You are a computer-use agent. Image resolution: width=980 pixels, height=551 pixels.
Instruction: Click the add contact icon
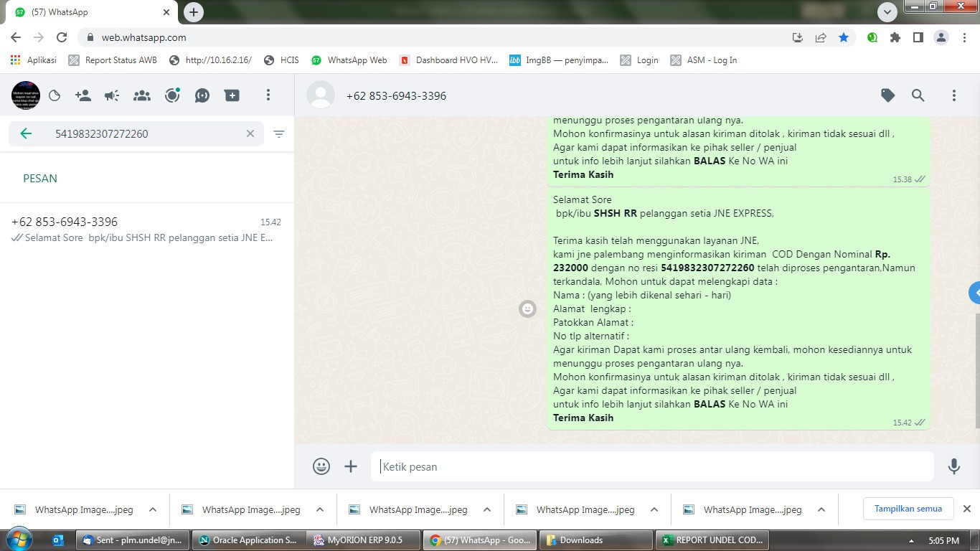pyautogui.click(x=83, y=95)
